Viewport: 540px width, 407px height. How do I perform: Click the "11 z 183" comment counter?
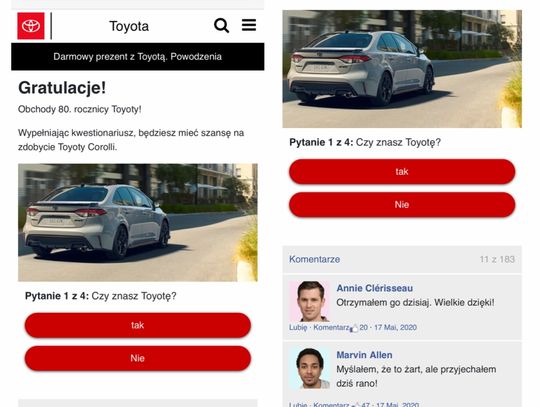tap(497, 259)
